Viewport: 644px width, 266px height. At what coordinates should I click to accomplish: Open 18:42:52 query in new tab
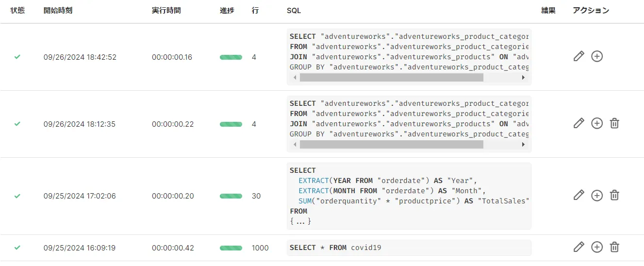(x=597, y=56)
